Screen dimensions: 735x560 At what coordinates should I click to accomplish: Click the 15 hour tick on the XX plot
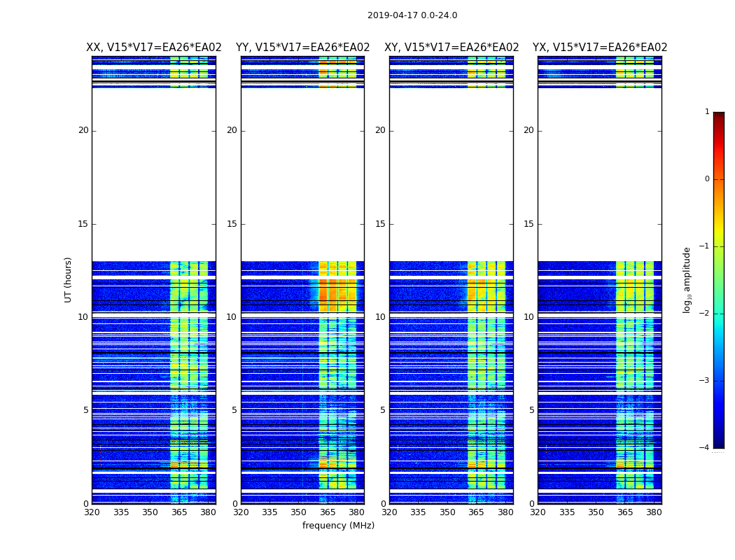[x=83, y=224]
